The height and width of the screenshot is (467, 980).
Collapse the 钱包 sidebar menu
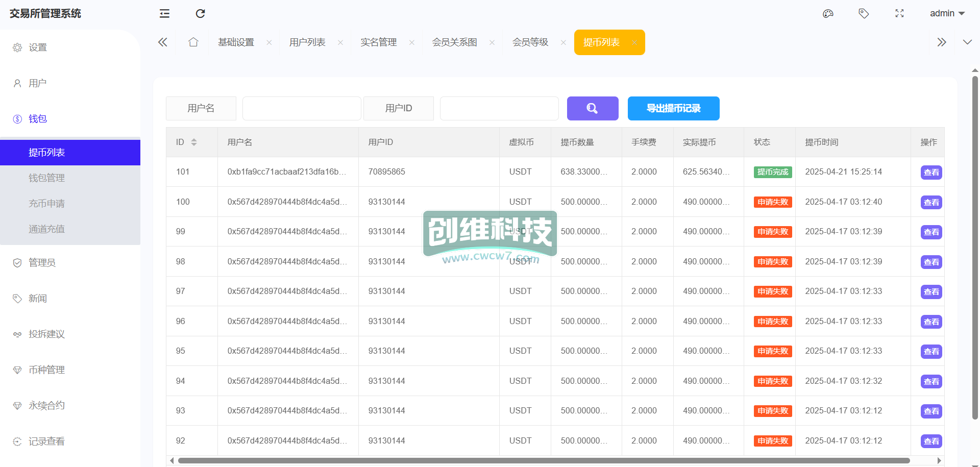tap(38, 119)
